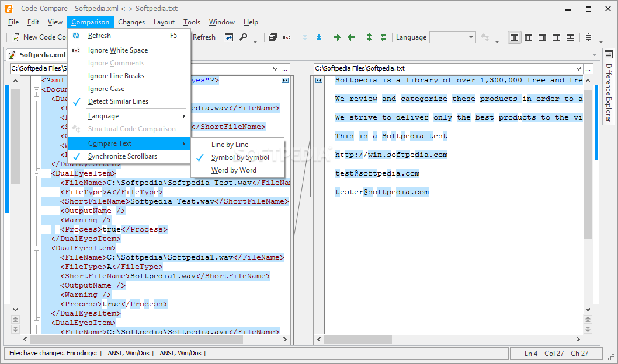
Task: Copy change to left green arrow
Action: pyautogui.click(x=351, y=37)
